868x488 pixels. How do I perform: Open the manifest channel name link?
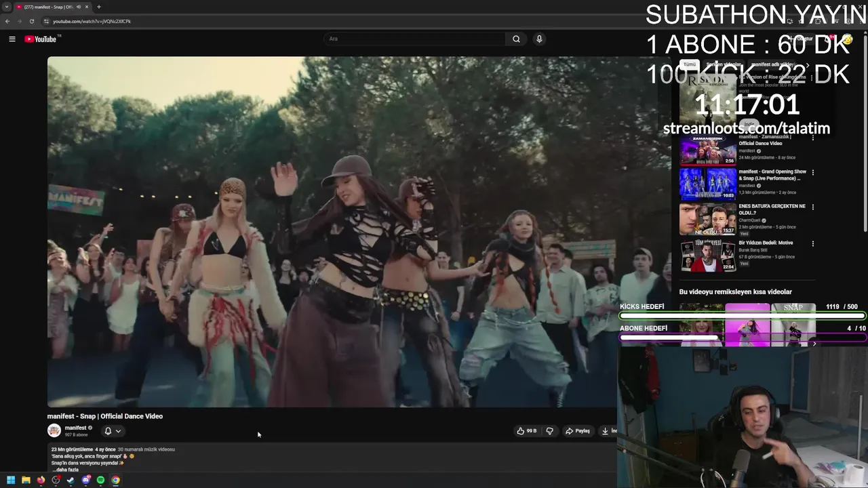pyautogui.click(x=75, y=428)
